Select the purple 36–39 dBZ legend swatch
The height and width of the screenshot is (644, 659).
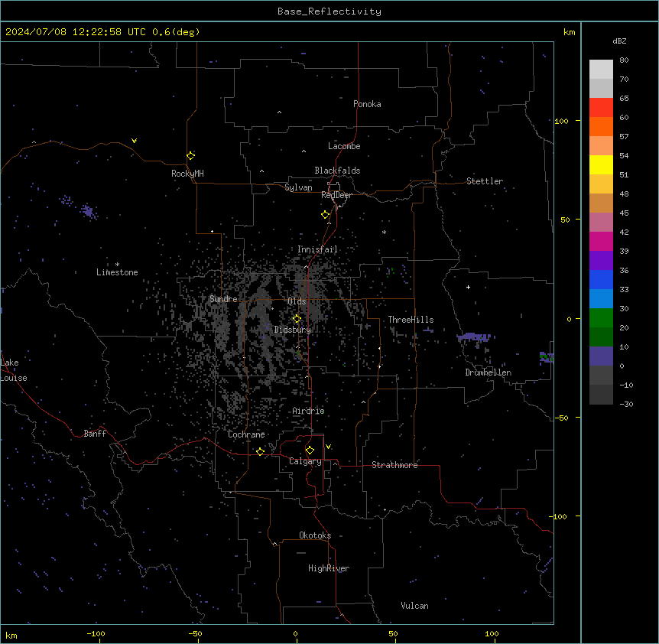(601, 261)
